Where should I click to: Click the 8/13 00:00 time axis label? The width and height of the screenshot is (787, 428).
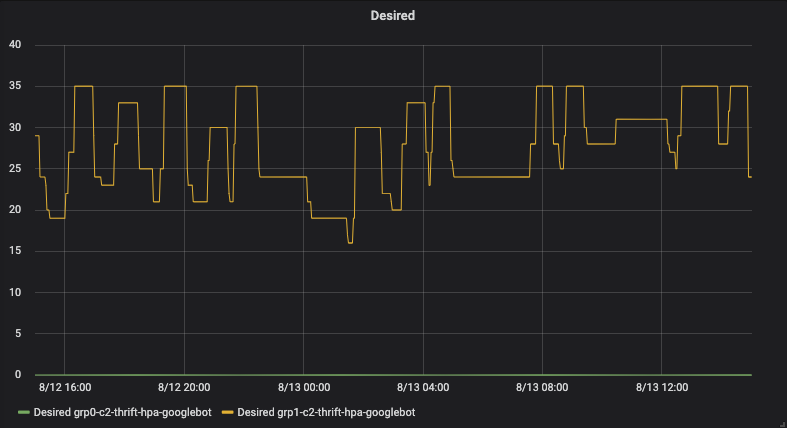coord(303,387)
